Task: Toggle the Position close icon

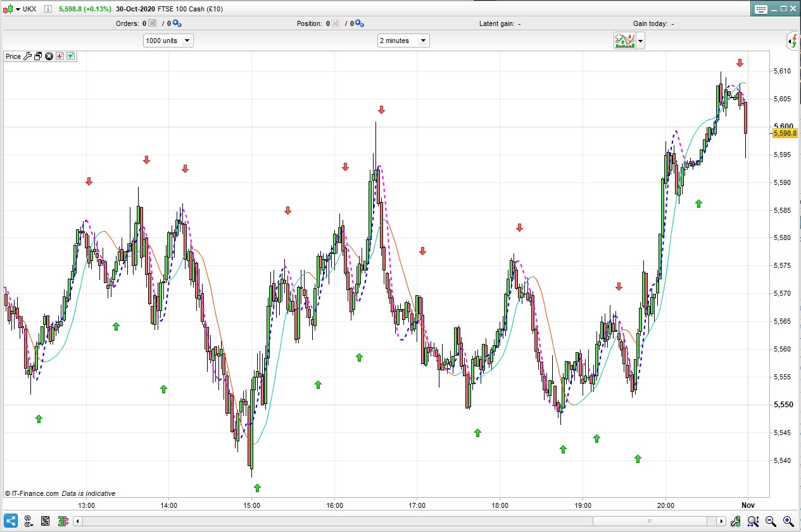Action: (x=336, y=23)
